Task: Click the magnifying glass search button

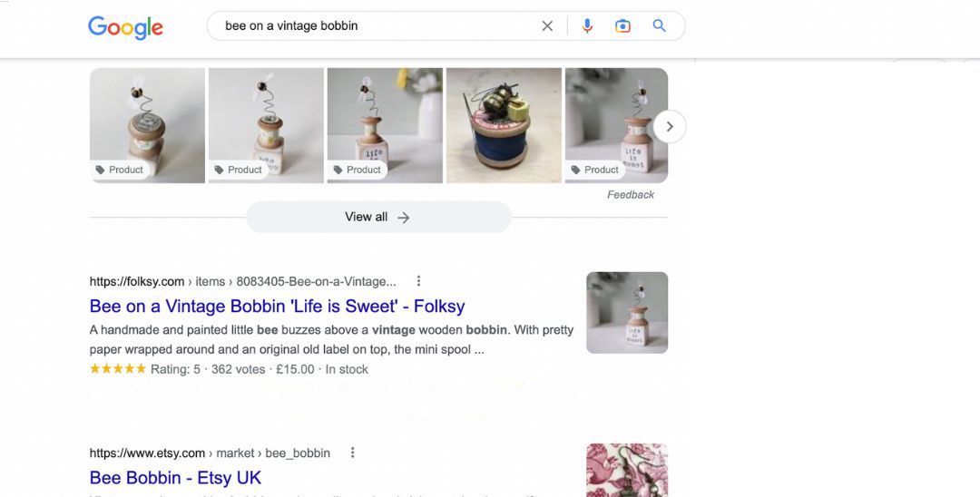Action: point(660,26)
